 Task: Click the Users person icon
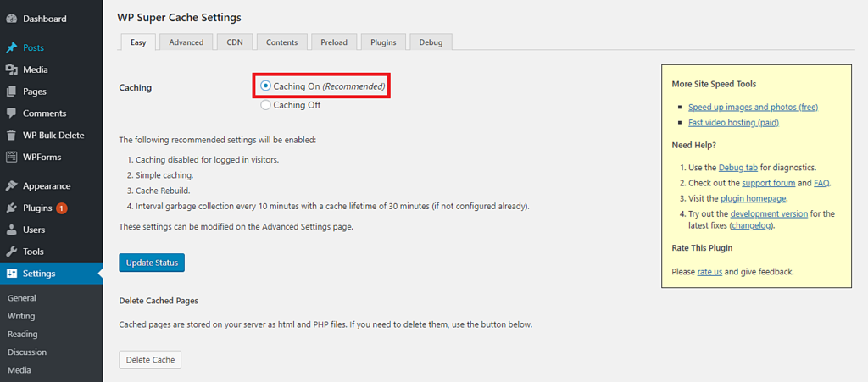point(11,230)
